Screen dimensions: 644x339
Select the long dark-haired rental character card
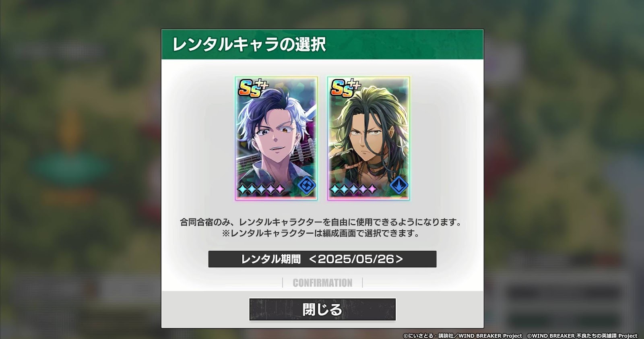coord(368,138)
